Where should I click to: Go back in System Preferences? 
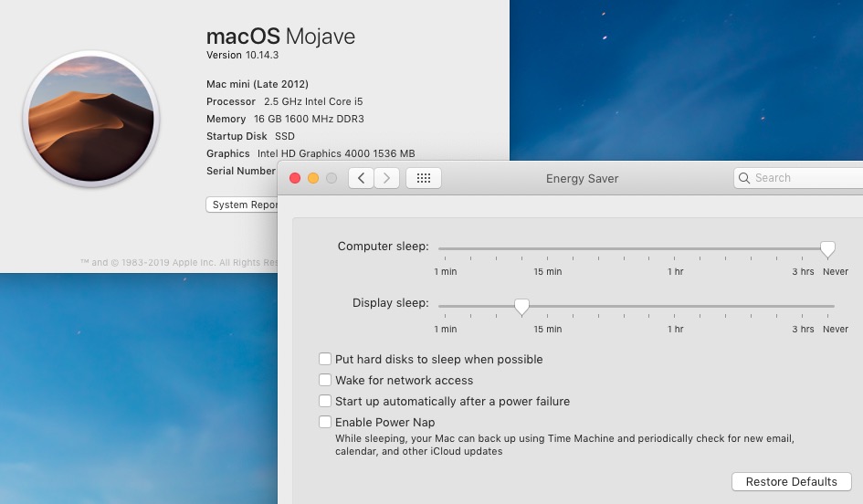click(x=361, y=178)
